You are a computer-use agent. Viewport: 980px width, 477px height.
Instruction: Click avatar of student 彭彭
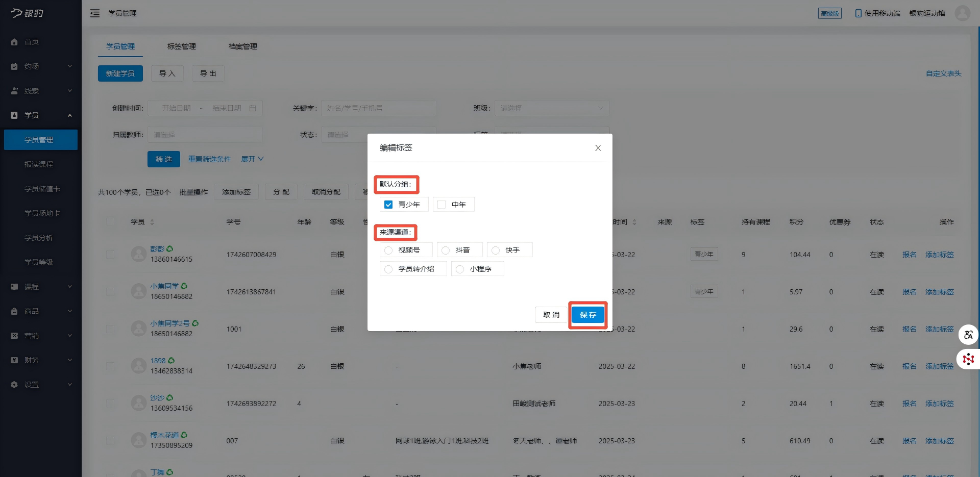click(x=139, y=254)
